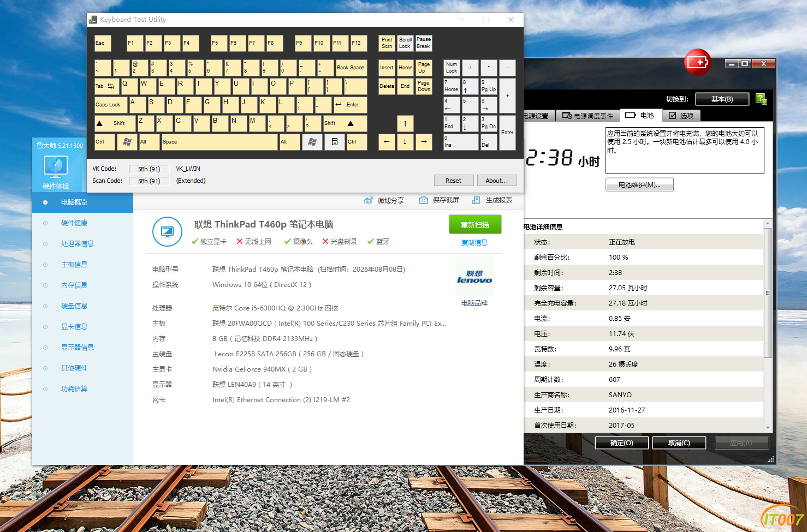Click the VK Code value field
This screenshot has height=532, width=807.
(149, 169)
